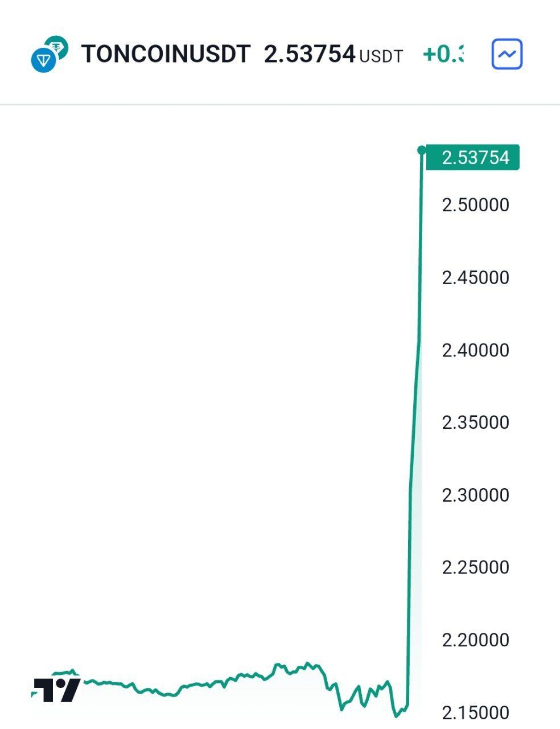Click the 2.40000 price axis label
Image resolution: width=560 pixels, height=729 pixels.
[x=475, y=350]
